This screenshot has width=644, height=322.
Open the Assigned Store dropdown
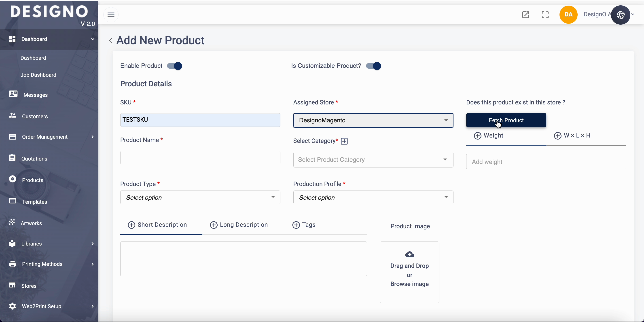click(x=373, y=121)
